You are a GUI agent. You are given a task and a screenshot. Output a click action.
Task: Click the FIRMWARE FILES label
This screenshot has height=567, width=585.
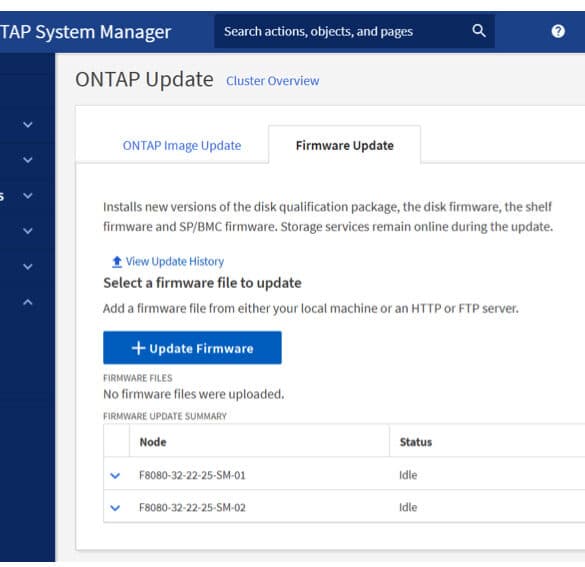tap(138, 378)
